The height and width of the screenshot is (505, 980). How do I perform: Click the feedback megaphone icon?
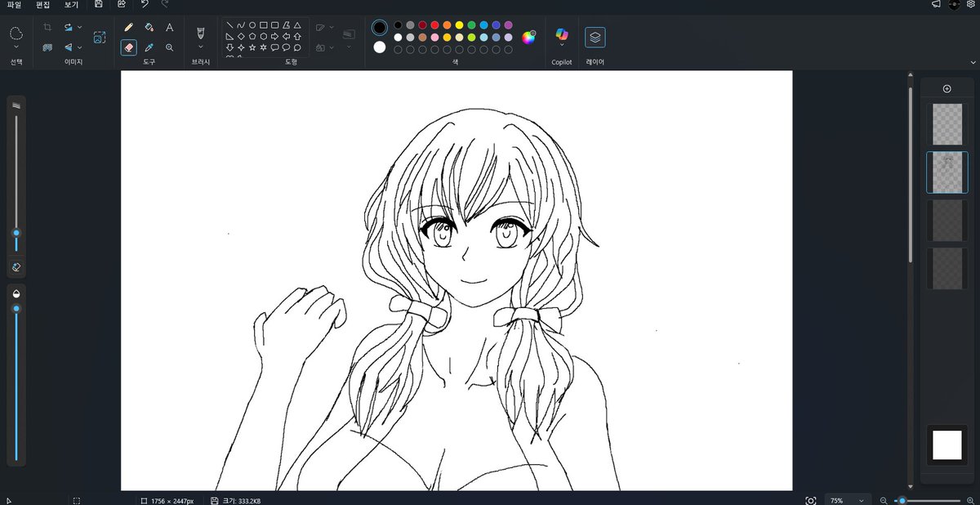pyautogui.click(x=936, y=4)
